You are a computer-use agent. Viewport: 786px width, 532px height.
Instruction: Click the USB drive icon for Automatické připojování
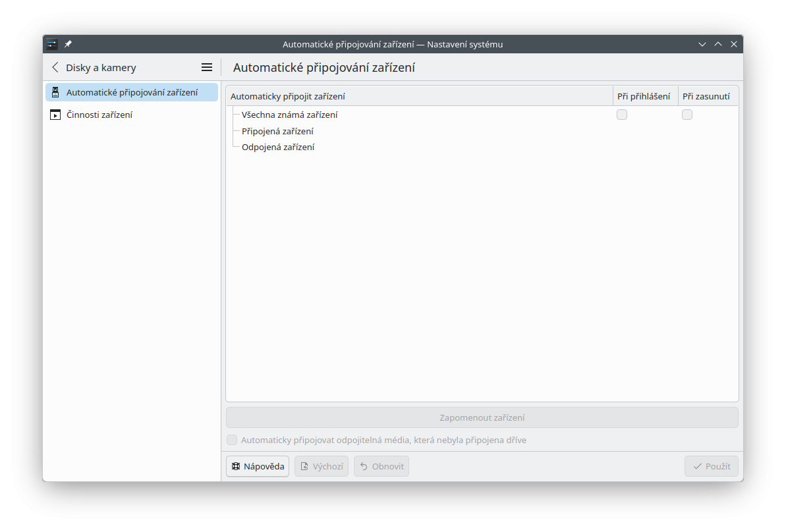[x=55, y=92]
